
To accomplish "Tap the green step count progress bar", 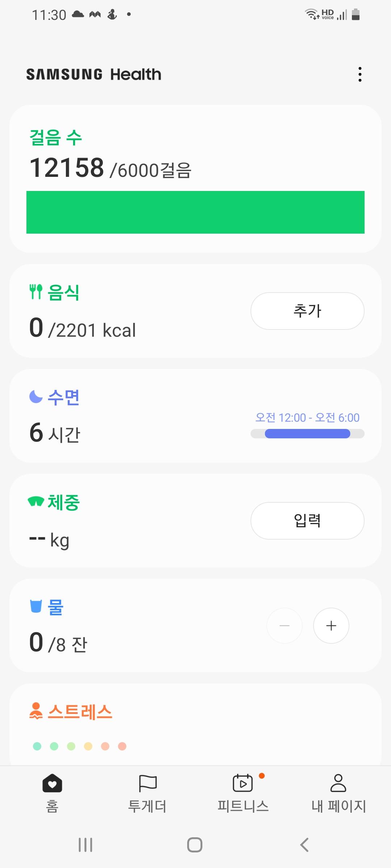I will coord(195,212).
